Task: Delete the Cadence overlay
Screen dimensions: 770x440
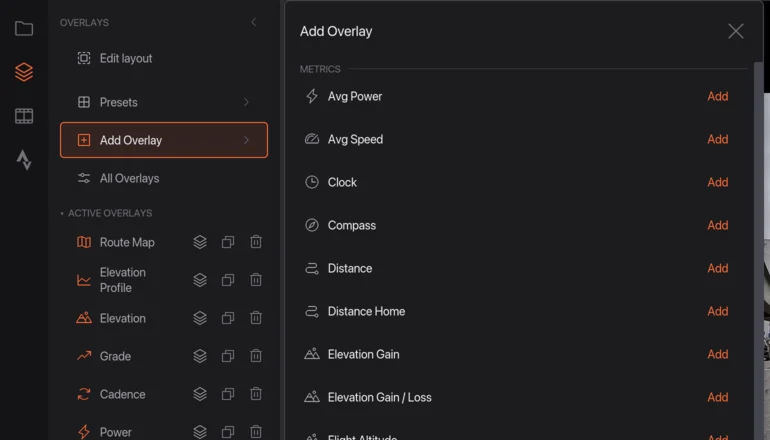Action: (x=256, y=394)
